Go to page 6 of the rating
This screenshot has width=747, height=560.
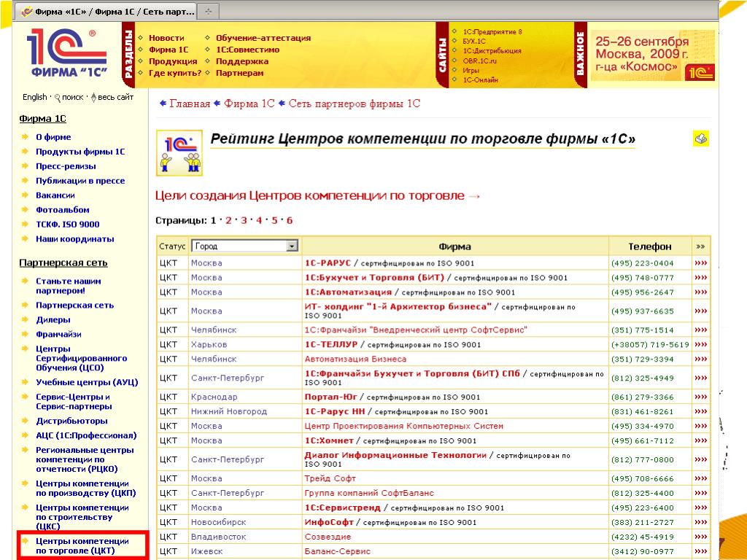[x=289, y=220]
